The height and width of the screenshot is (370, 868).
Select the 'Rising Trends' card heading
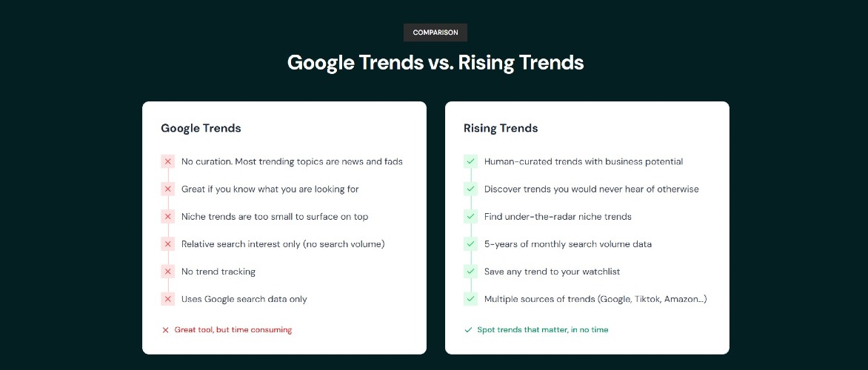pos(501,128)
